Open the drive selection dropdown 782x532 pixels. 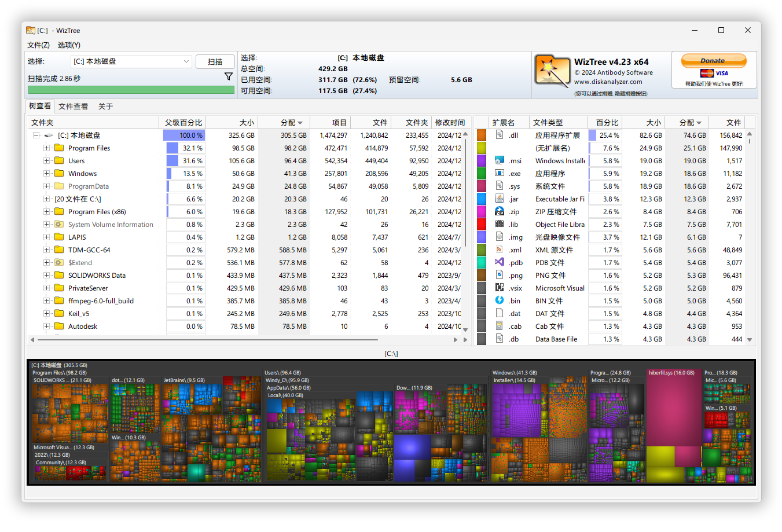(x=186, y=61)
